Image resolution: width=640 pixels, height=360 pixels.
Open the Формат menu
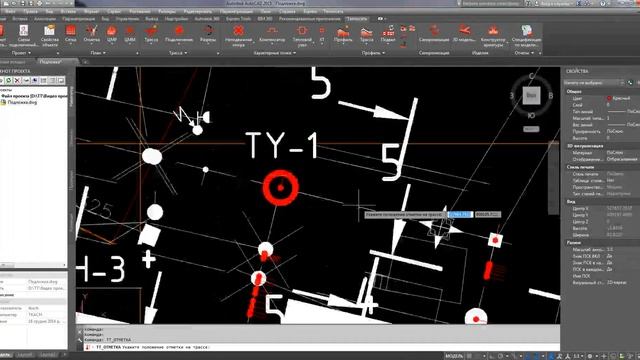[x=91, y=11]
